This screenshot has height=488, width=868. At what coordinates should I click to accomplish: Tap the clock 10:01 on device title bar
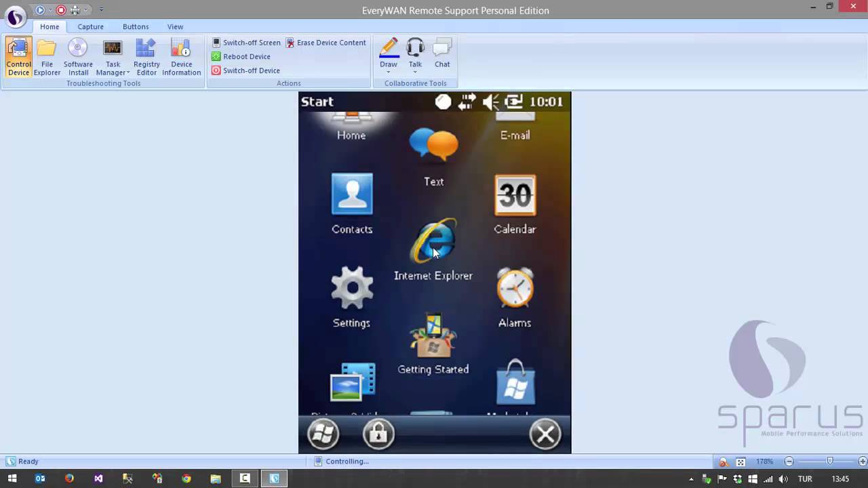[546, 102]
